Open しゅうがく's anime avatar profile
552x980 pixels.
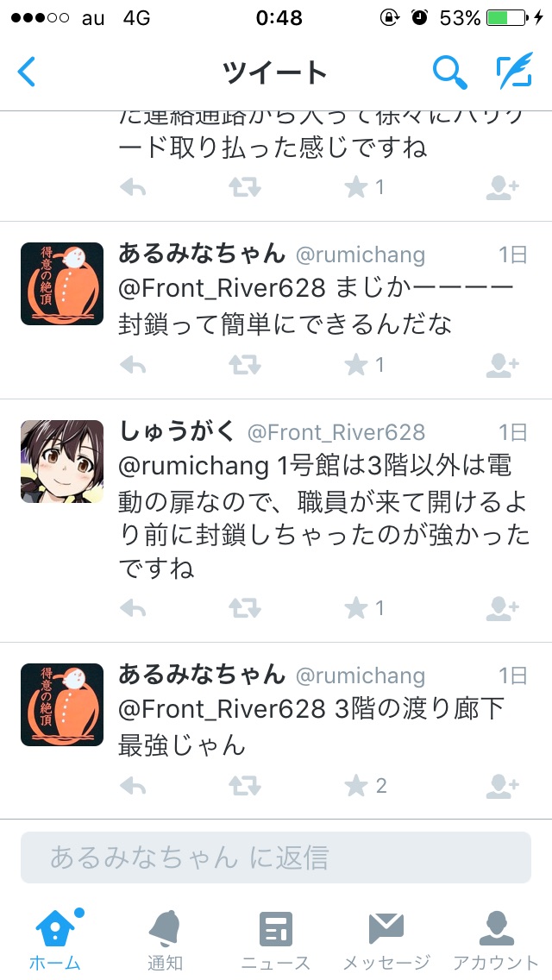tap(62, 462)
